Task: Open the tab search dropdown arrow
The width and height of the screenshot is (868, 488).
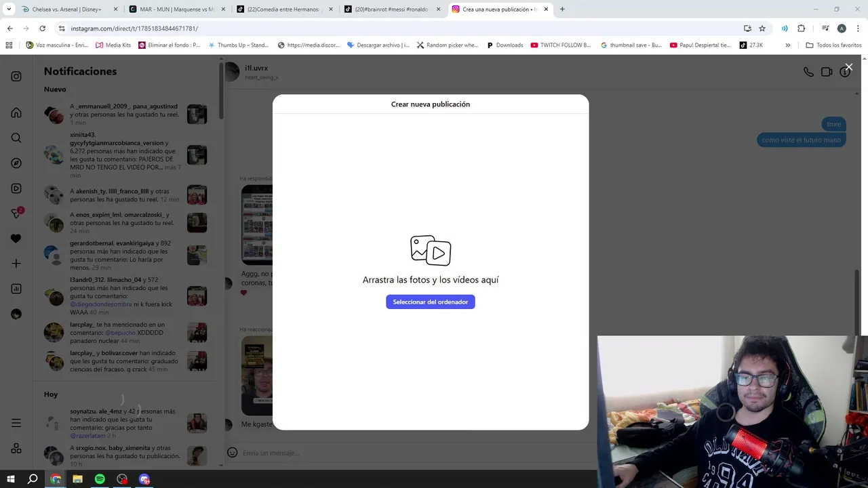Action: tap(9, 9)
